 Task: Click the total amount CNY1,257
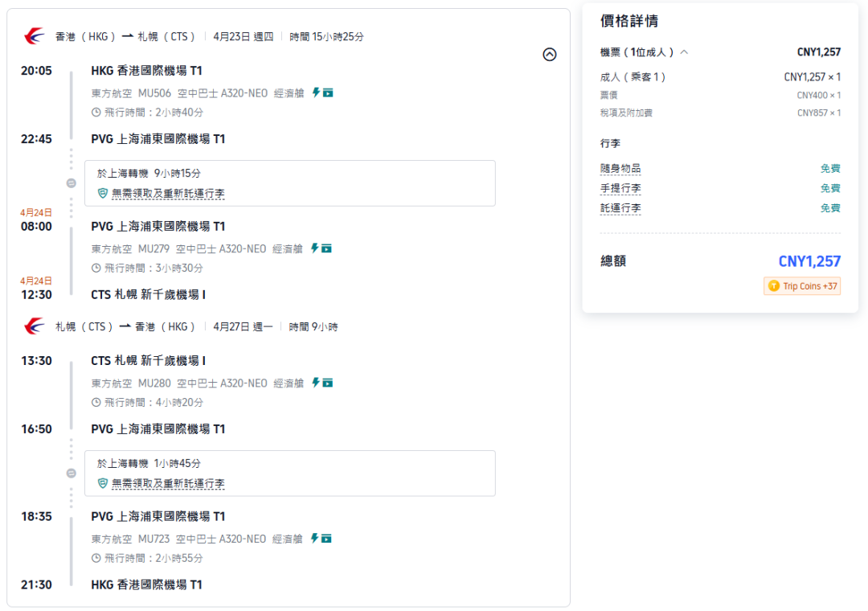(x=808, y=261)
